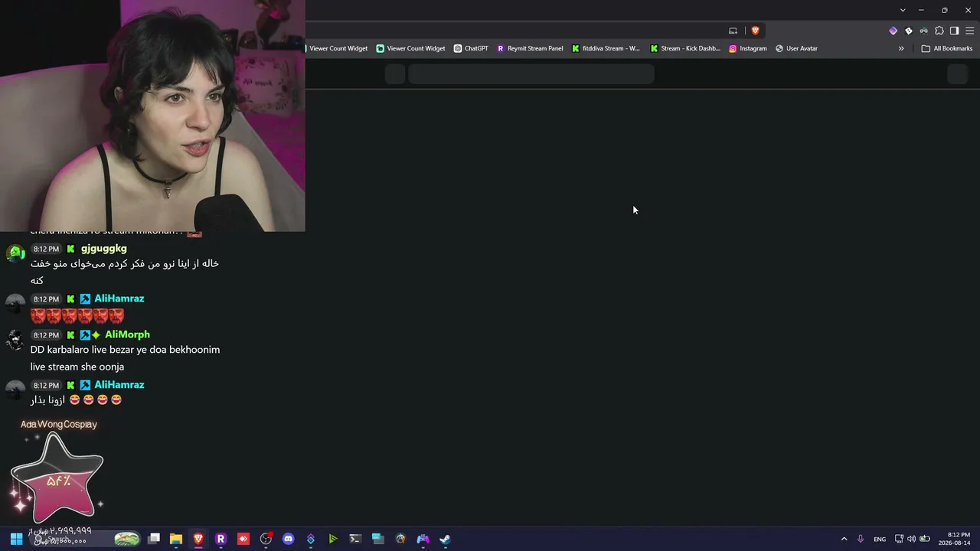The height and width of the screenshot is (551, 980).
Task: Show hidden system tray icons
Action: point(844,539)
